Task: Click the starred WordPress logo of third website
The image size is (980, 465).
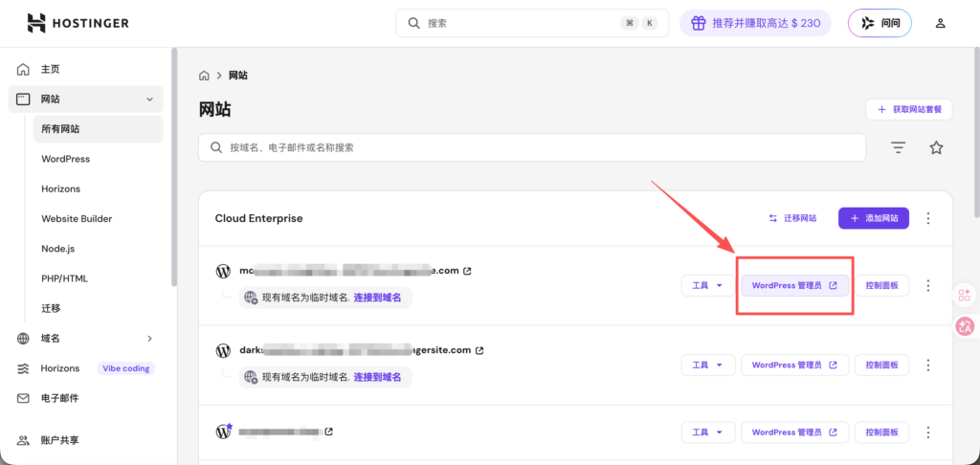Action: click(x=224, y=432)
